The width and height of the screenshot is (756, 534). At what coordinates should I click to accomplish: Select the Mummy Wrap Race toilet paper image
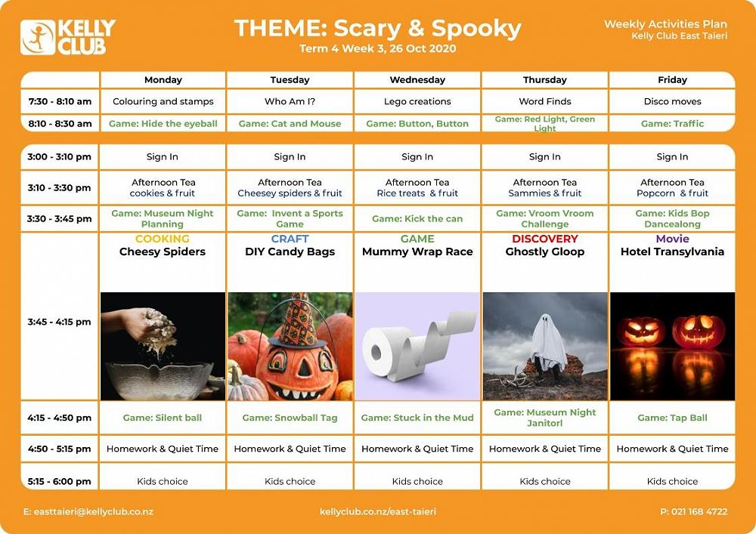[x=417, y=346]
